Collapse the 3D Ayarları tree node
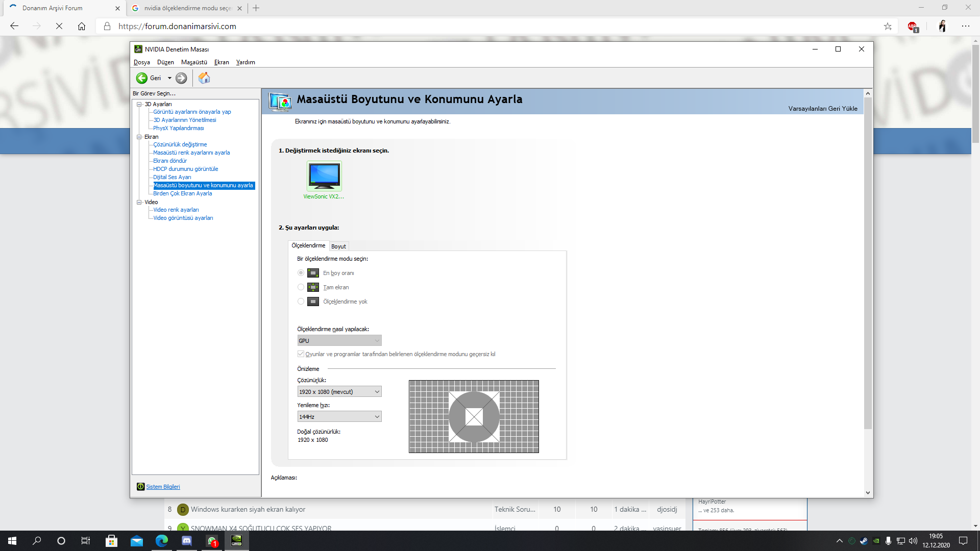This screenshot has height=551, width=980. click(x=139, y=104)
